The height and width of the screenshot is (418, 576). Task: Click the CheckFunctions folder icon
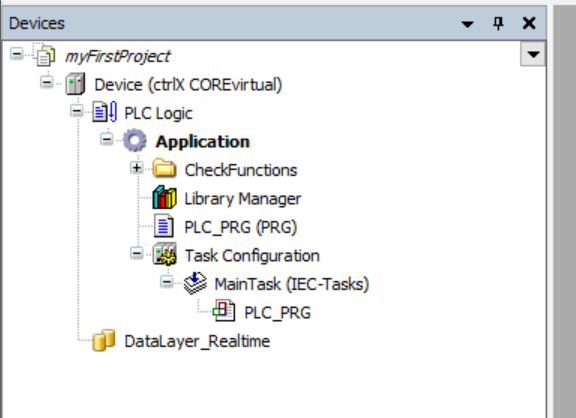pos(164,169)
